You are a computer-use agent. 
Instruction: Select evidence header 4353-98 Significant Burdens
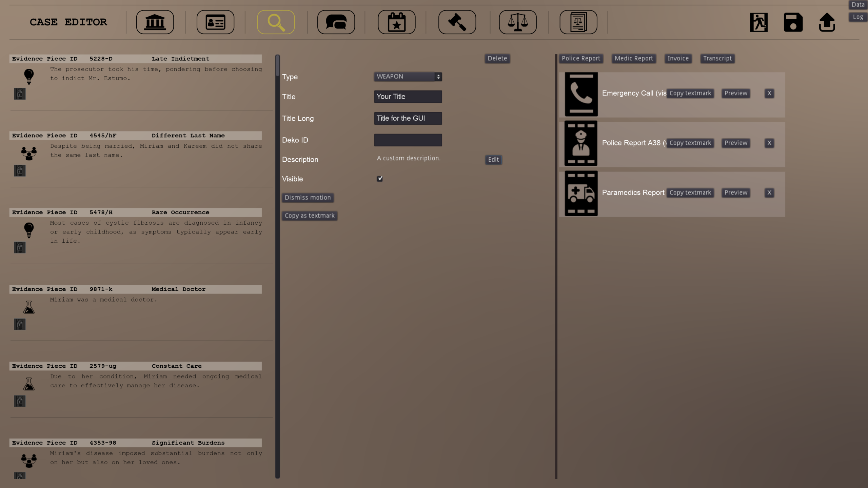click(x=136, y=443)
